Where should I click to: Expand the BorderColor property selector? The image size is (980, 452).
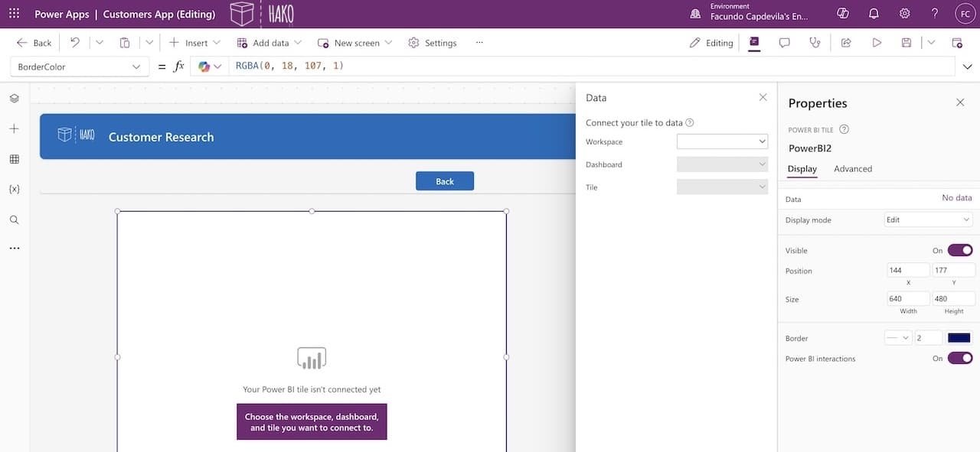coord(136,67)
